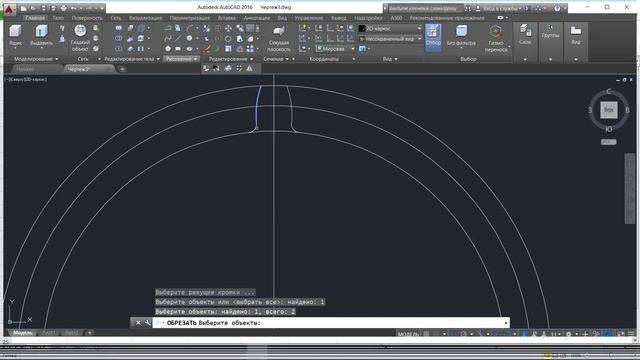Switch to the Аннотации ribbon tab
Screen dimensions: 640x360
257,18
